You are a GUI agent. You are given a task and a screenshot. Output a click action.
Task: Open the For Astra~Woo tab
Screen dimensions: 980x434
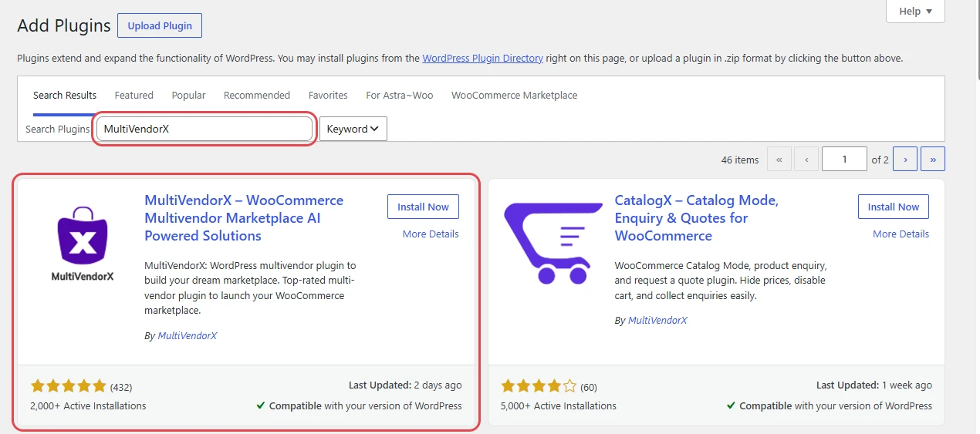tap(400, 96)
